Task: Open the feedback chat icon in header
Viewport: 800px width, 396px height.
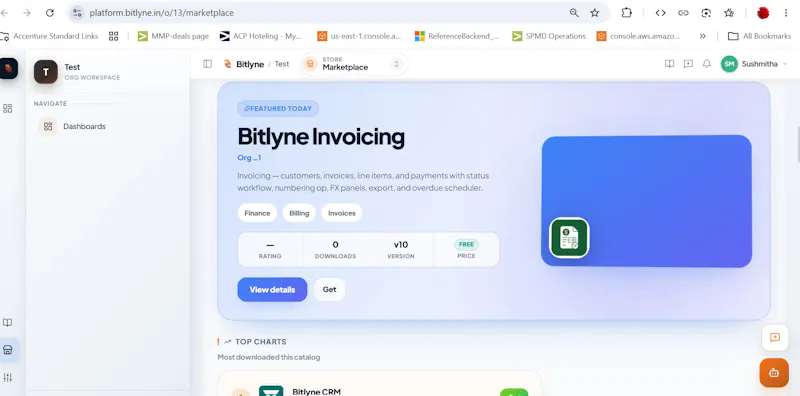Action: pos(688,64)
